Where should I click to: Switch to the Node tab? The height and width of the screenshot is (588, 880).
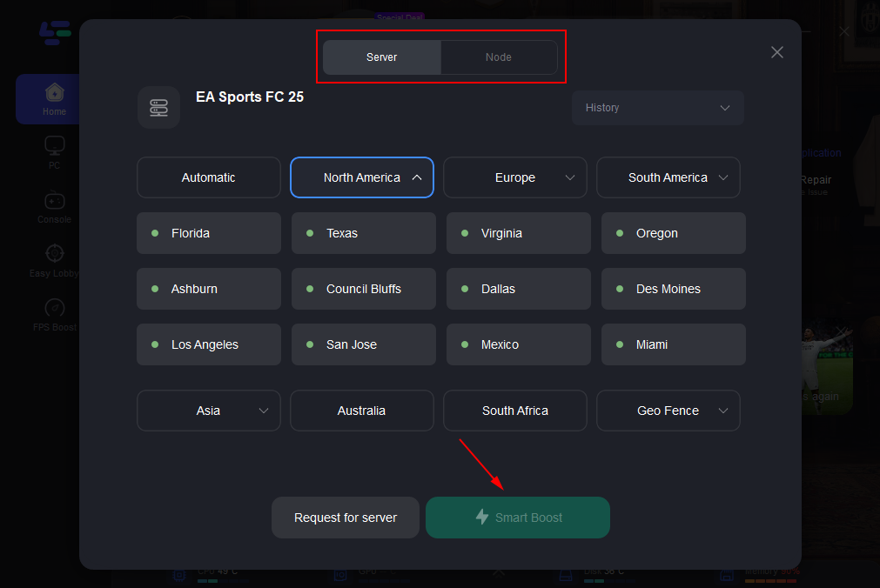pyautogui.click(x=499, y=57)
